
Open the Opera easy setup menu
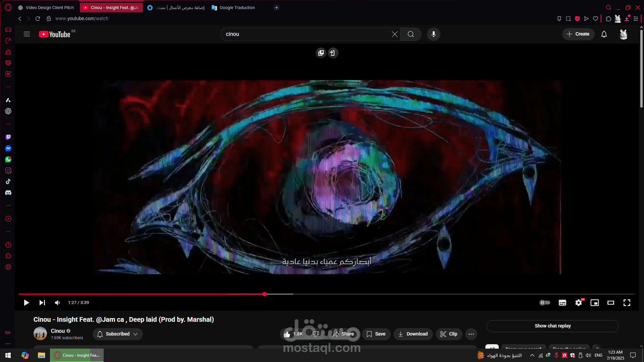[x=636, y=19]
